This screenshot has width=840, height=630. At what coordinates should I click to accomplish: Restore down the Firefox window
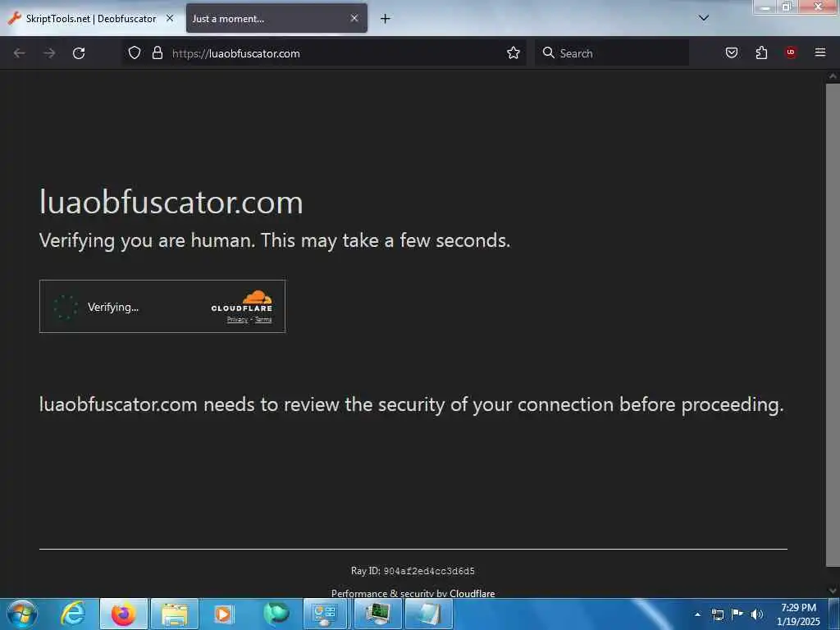click(787, 7)
